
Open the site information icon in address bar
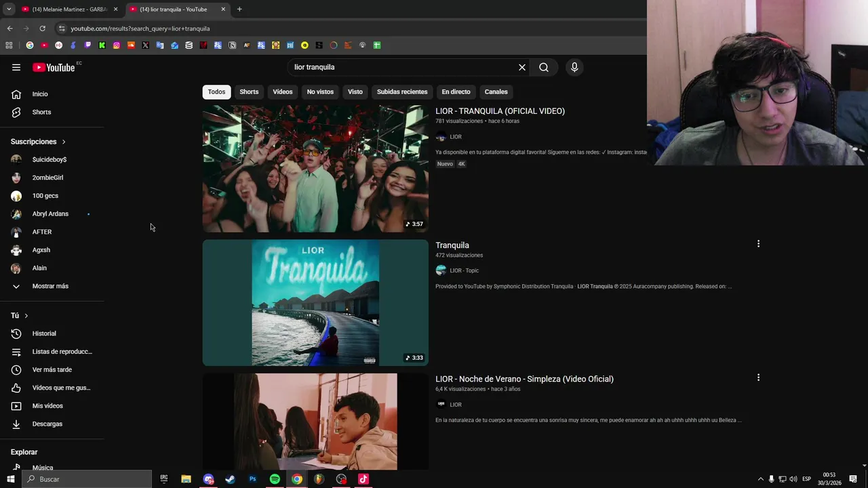coord(62,28)
